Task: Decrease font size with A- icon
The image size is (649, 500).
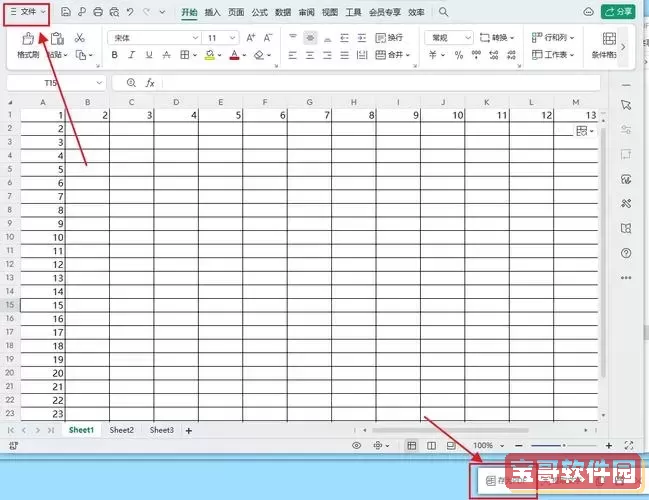Action: coord(268,38)
